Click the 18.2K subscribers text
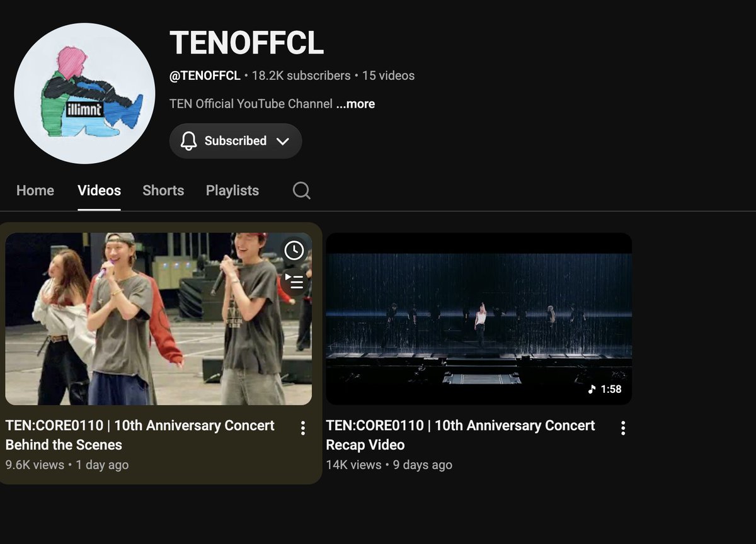756x544 pixels. click(301, 76)
